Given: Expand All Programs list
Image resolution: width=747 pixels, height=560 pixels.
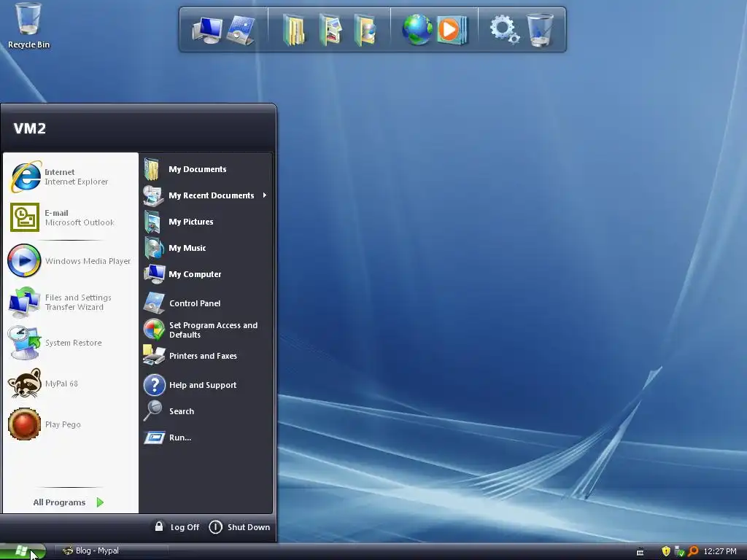Looking at the screenshot, I should (x=69, y=502).
